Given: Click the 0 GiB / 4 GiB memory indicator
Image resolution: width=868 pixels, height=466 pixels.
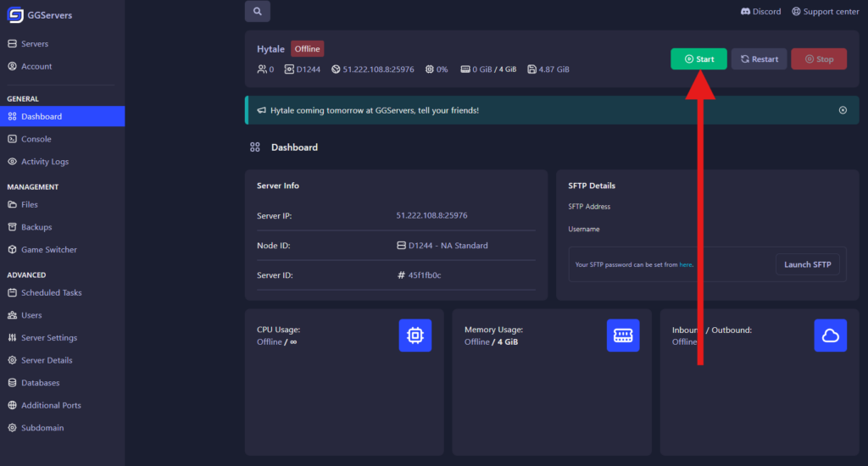Looking at the screenshot, I should coord(489,69).
